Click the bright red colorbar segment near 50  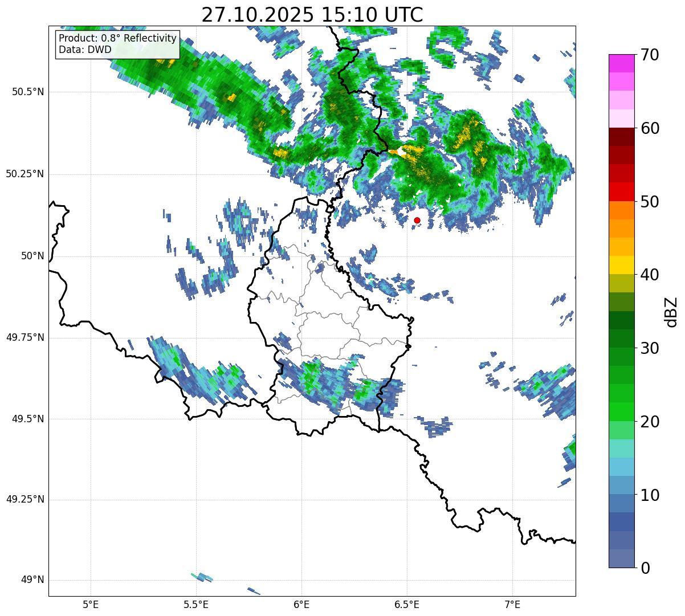(x=621, y=192)
